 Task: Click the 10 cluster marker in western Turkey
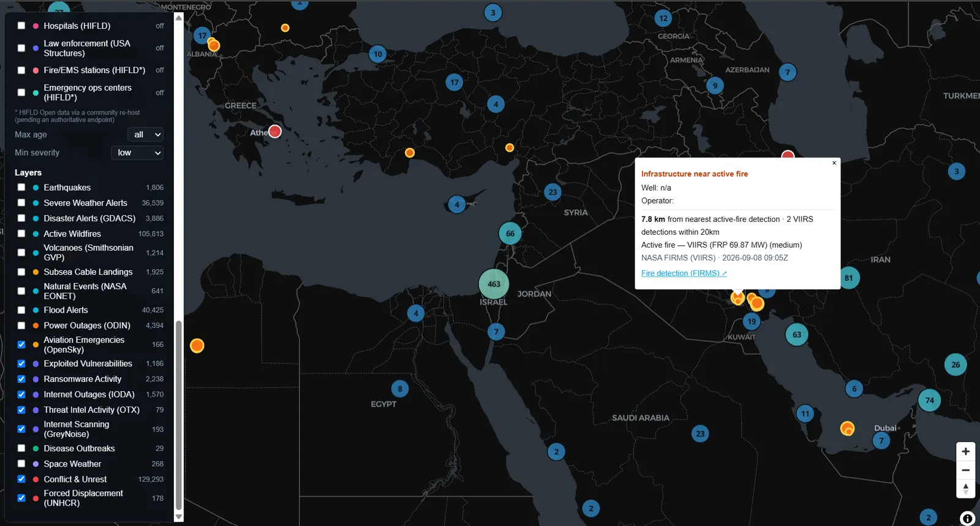point(378,54)
